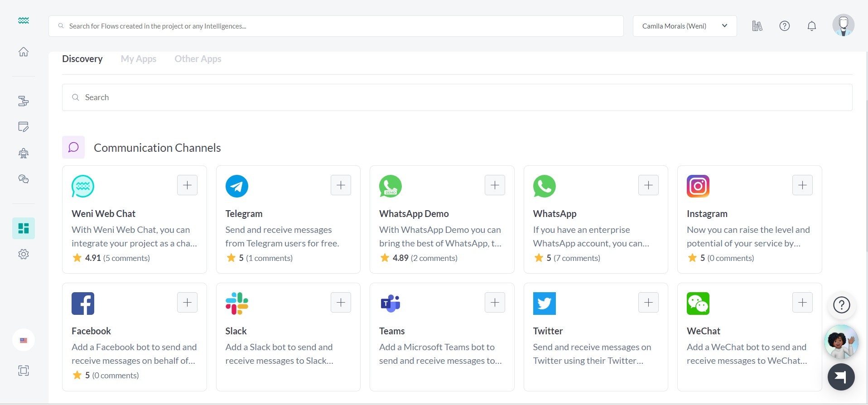868x405 pixels.
Task: Add the WeChat app
Action: pos(802,302)
